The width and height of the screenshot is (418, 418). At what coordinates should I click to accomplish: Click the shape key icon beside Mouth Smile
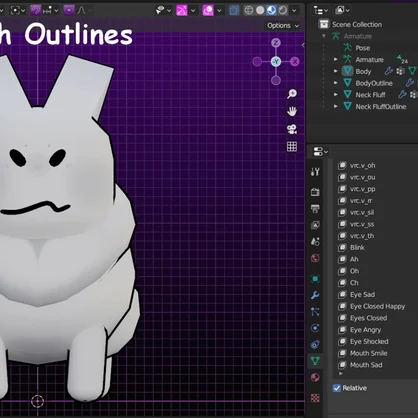point(342,353)
